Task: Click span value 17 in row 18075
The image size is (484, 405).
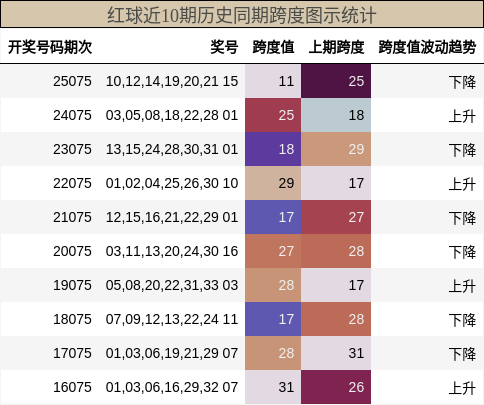Action: (273, 319)
